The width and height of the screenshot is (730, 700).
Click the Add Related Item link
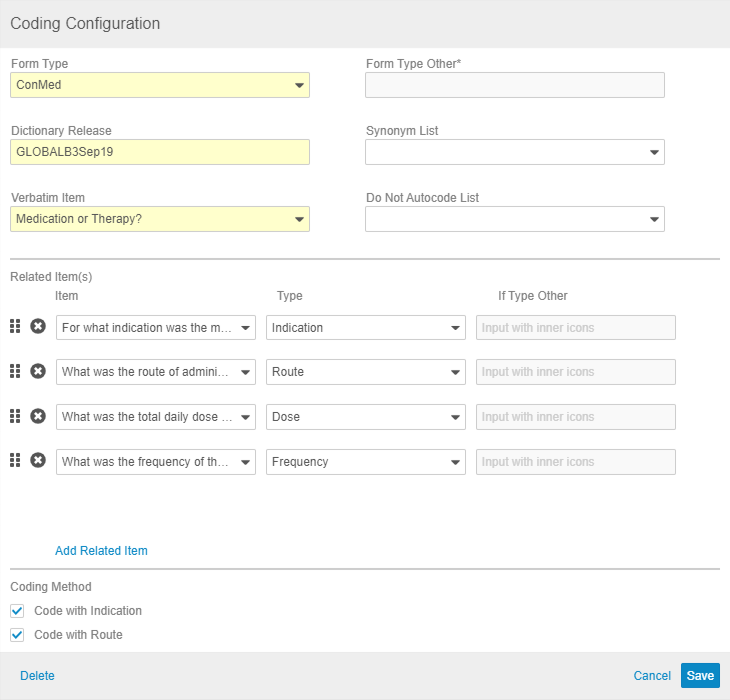[101, 551]
